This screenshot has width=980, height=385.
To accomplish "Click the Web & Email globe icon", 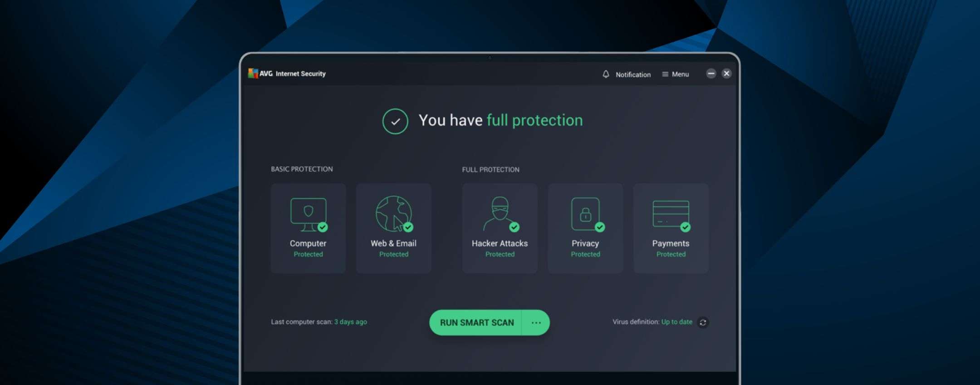I will pyautogui.click(x=394, y=213).
